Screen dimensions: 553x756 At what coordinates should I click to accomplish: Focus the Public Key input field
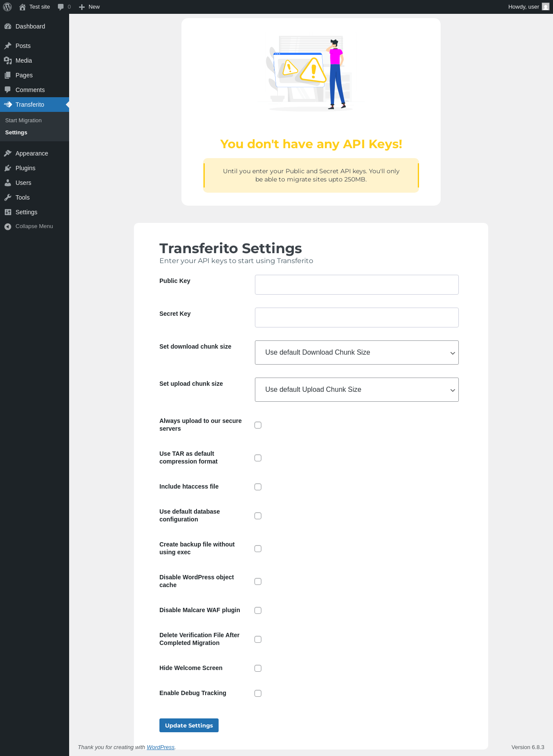pyautogui.click(x=357, y=285)
